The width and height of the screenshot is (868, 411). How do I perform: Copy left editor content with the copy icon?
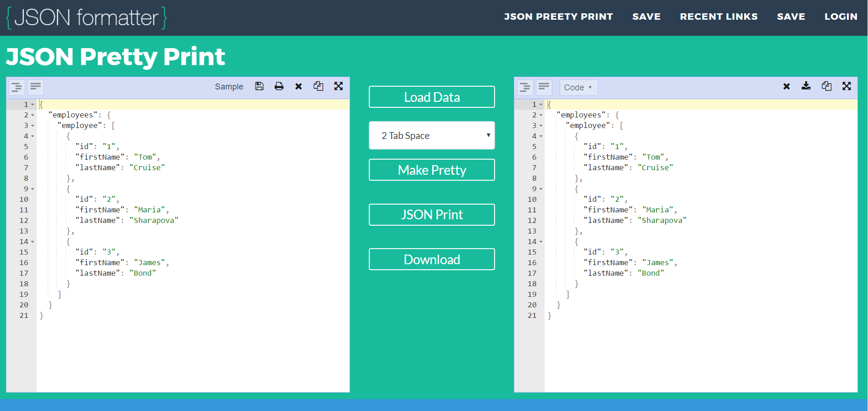318,86
